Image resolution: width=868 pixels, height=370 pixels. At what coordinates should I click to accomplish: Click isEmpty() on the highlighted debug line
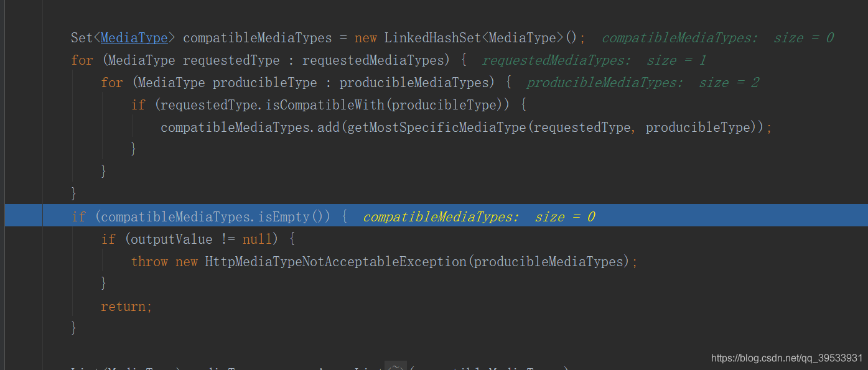(x=293, y=217)
